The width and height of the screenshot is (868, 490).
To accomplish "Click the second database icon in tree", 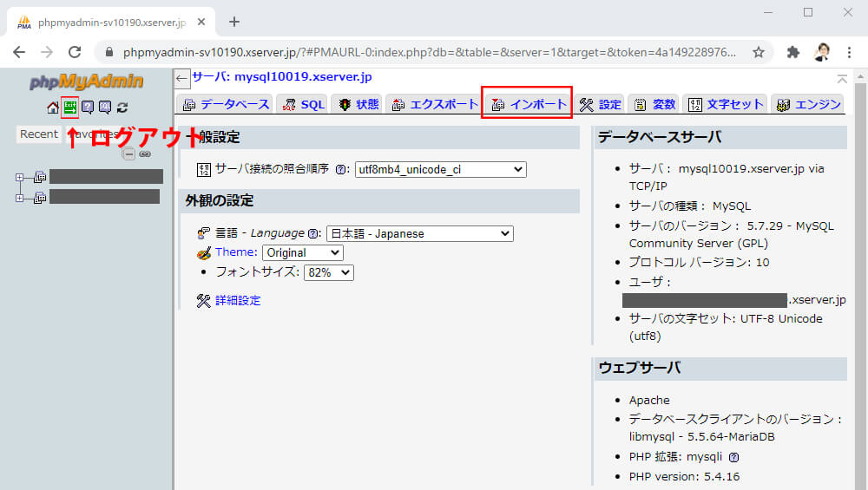I will pyautogui.click(x=40, y=198).
